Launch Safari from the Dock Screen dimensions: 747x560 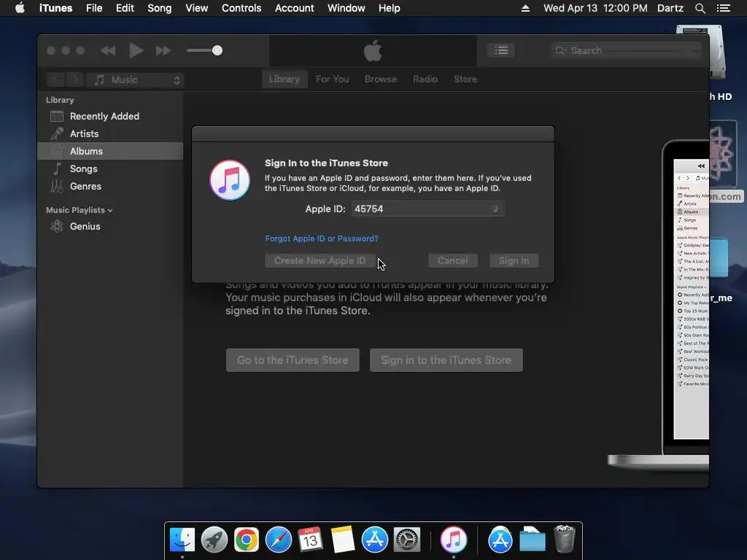coord(278,540)
